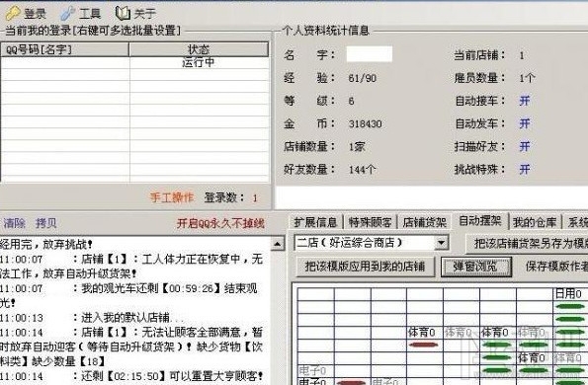The height and width of the screenshot is (385, 588).
Task: Click the log entry 进入我的默认店铺
Action: point(132,318)
